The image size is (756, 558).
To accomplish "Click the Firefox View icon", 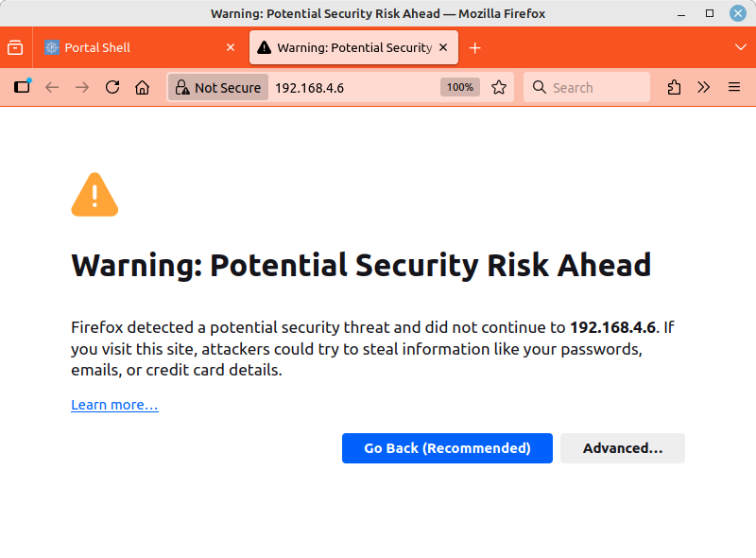I will tap(15, 47).
